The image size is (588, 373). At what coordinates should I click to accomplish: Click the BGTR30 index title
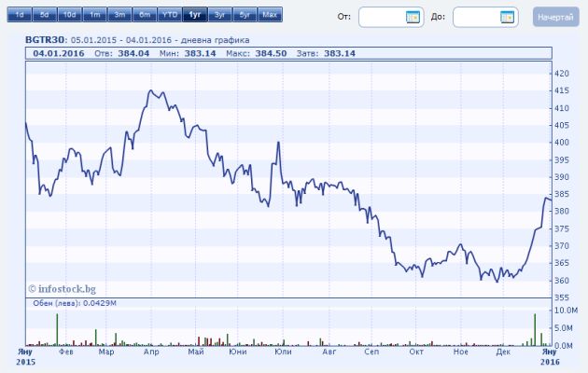point(46,41)
